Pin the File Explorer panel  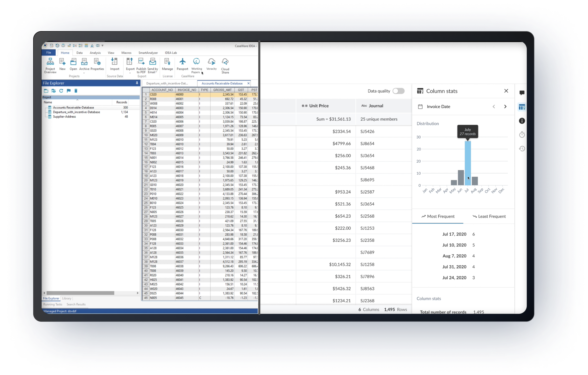pyautogui.click(x=137, y=83)
